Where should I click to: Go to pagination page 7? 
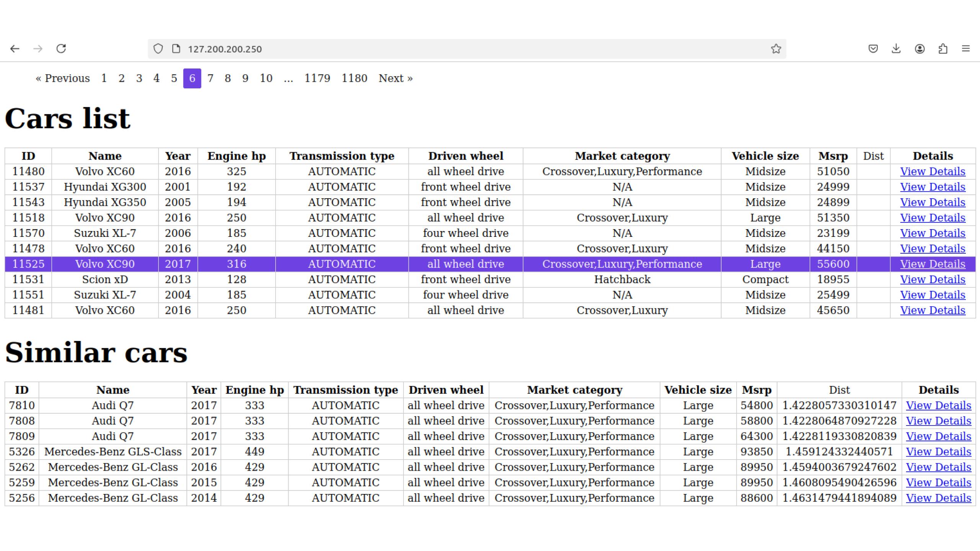[210, 78]
